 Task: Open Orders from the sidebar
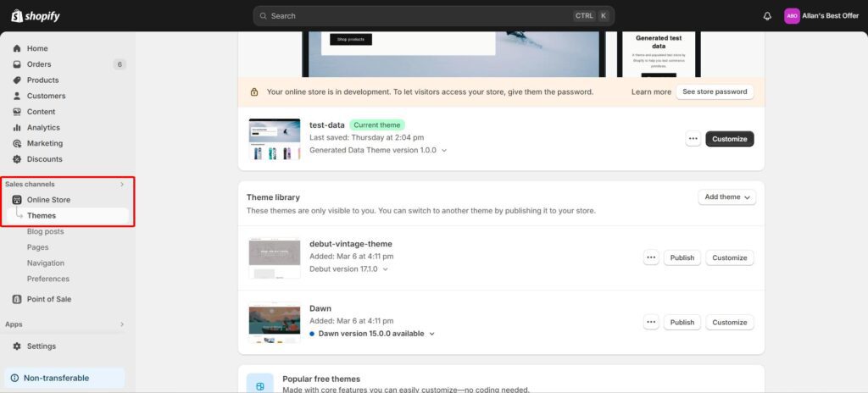click(38, 64)
